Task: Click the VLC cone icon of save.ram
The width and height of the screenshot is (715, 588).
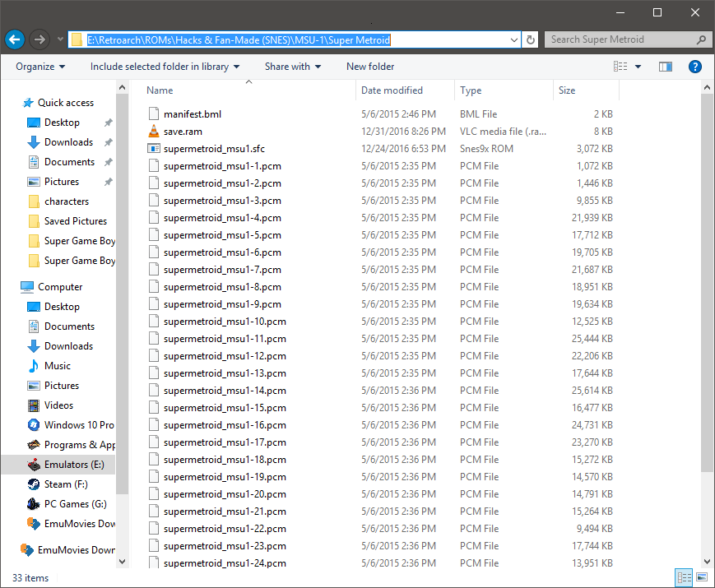Action: click(x=154, y=132)
